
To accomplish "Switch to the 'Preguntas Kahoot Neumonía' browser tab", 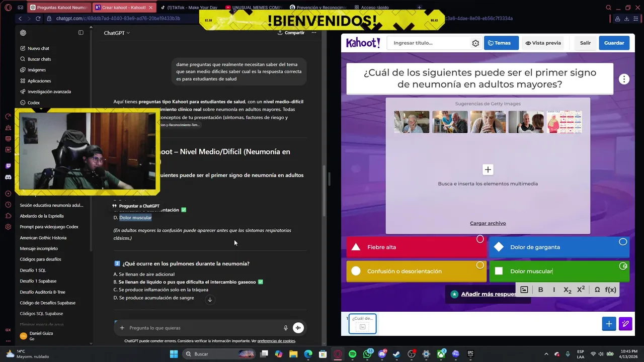I will (58, 8).
